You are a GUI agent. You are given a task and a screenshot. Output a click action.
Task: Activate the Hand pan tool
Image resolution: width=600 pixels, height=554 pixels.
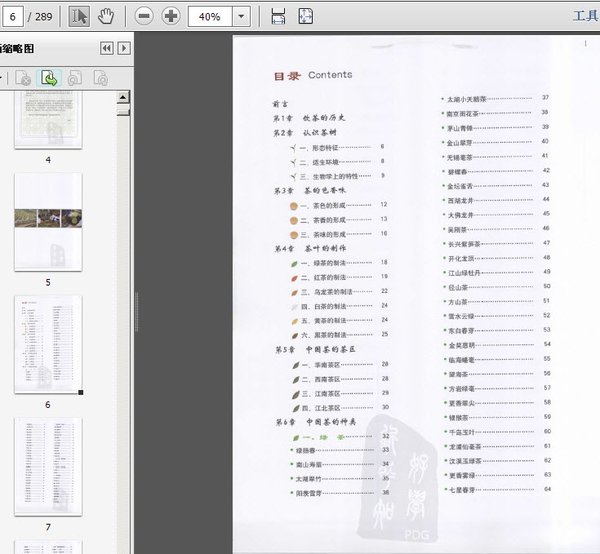(106, 16)
